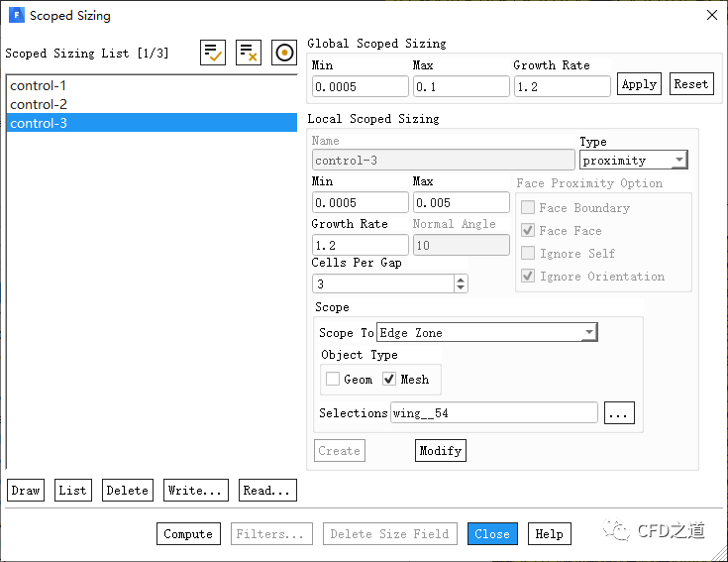This screenshot has height=562, width=728.
Task: Select control-1 in the sizing list
Action: 39,86
